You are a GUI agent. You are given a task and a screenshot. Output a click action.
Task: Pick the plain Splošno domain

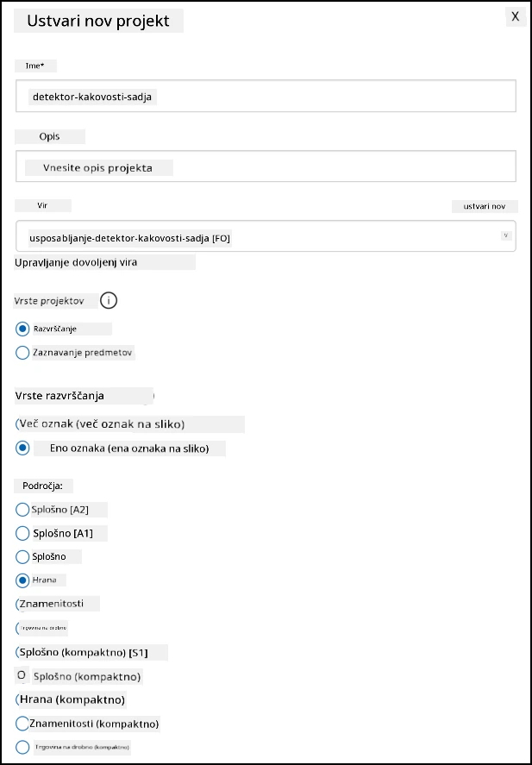click(x=22, y=556)
